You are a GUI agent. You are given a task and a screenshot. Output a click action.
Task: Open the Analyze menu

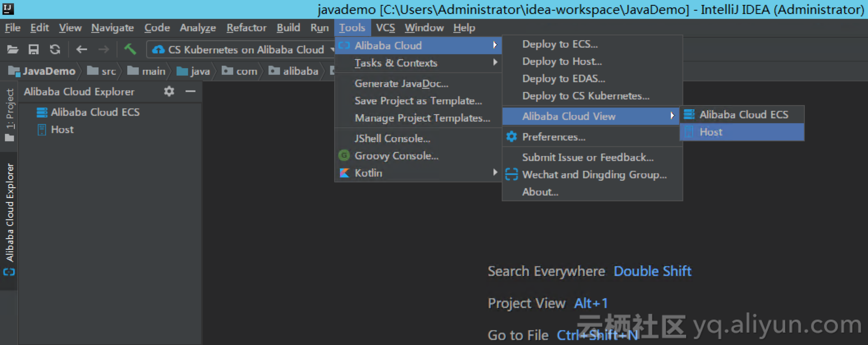point(198,28)
